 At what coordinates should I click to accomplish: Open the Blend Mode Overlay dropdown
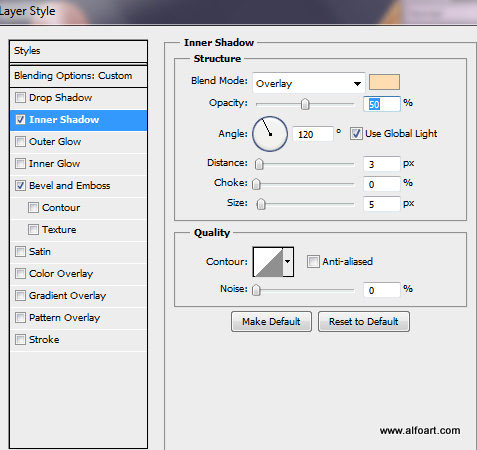click(309, 83)
